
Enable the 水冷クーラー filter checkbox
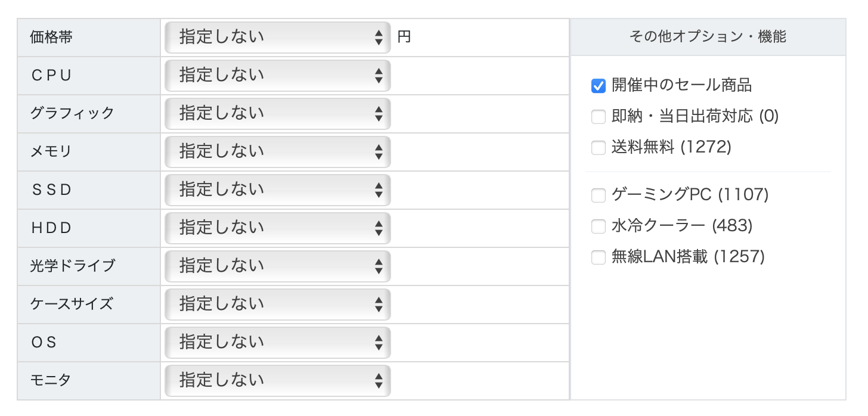598,226
